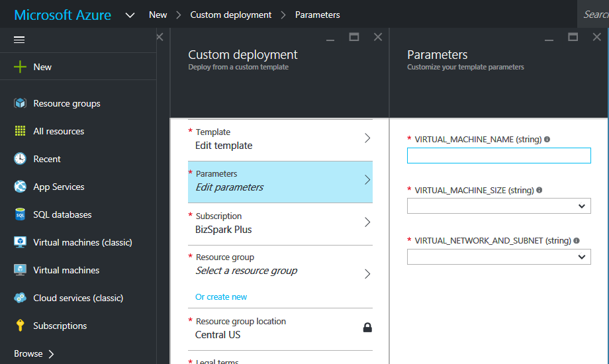
Task: Click the Cloud services (classic) icon
Action: tap(21, 298)
